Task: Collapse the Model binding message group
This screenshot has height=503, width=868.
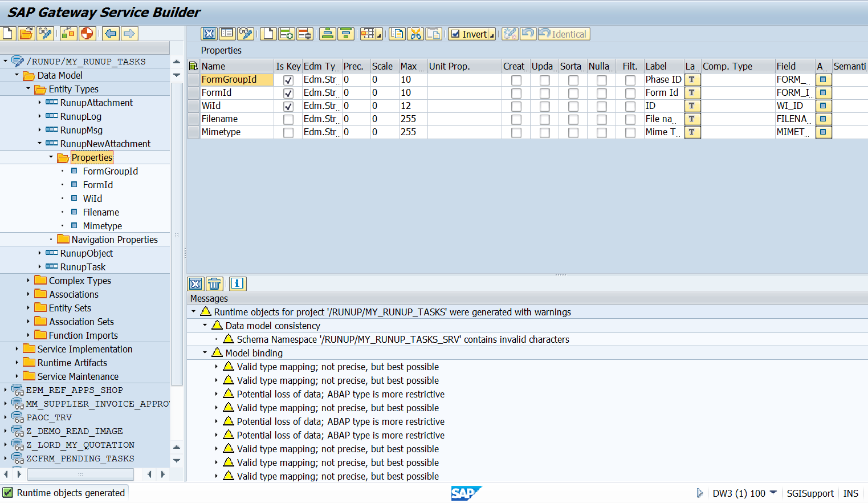Action: [x=205, y=353]
